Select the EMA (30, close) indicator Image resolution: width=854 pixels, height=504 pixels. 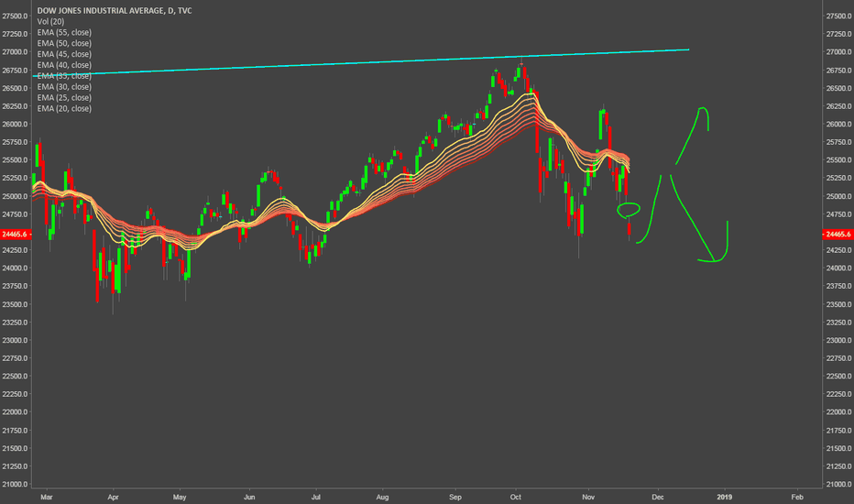coord(64,87)
